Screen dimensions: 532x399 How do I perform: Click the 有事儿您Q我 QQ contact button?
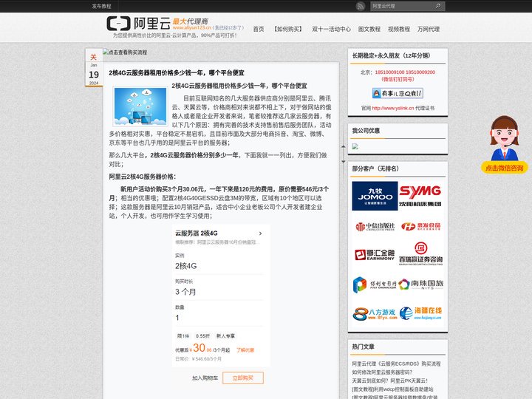(398, 93)
